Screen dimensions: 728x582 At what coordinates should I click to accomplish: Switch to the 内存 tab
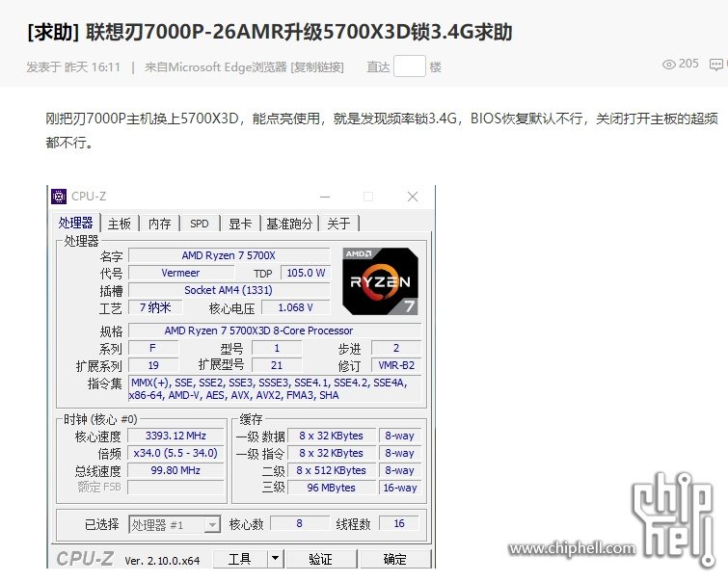[160, 224]
